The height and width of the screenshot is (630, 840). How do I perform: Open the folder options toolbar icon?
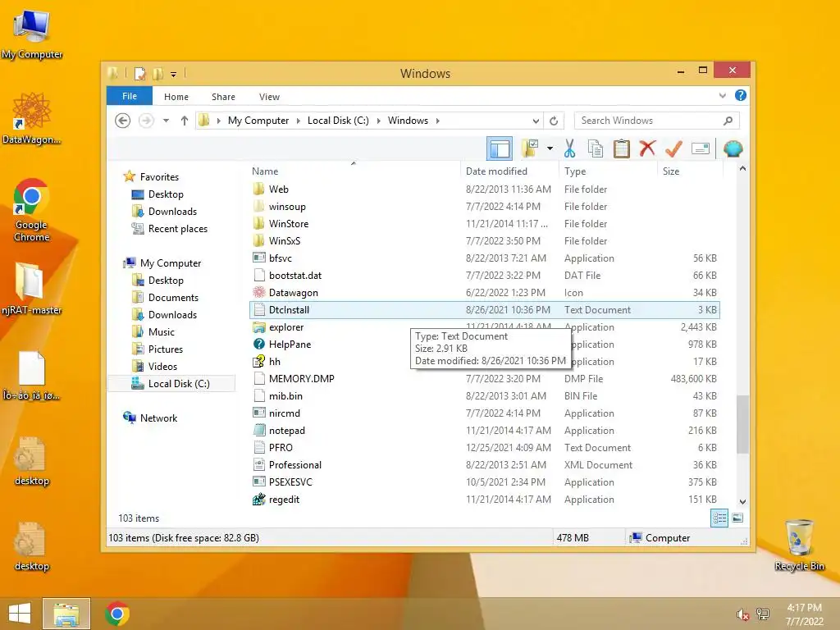pos(531,148)
